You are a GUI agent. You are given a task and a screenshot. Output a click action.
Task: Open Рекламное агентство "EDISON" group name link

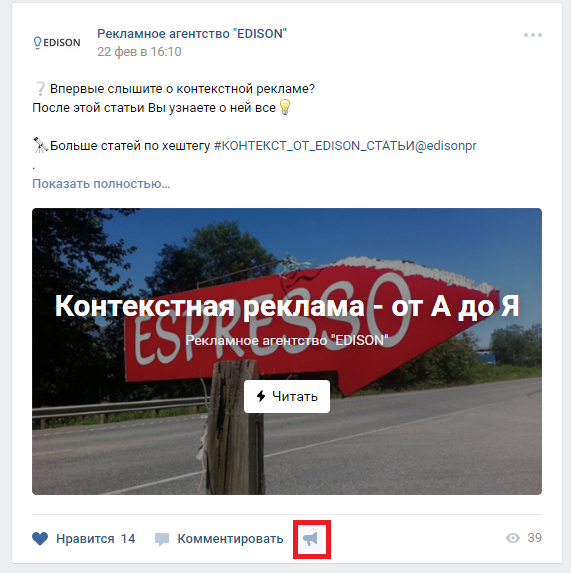(x=192, y=34)
